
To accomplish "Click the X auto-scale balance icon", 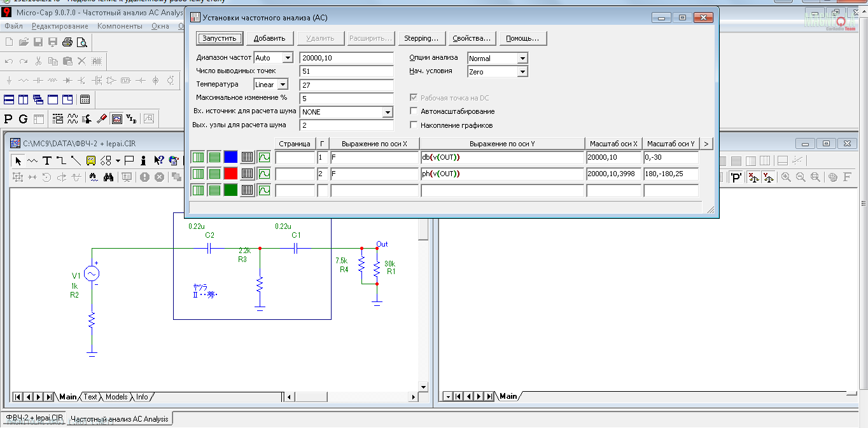I will pyautogui.click(x=753, y=177).
